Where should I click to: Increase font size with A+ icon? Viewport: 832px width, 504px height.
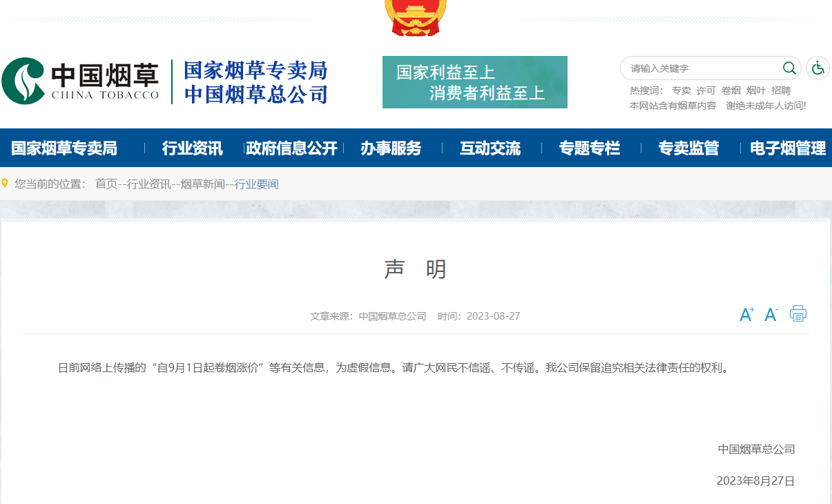coord(746,315)
